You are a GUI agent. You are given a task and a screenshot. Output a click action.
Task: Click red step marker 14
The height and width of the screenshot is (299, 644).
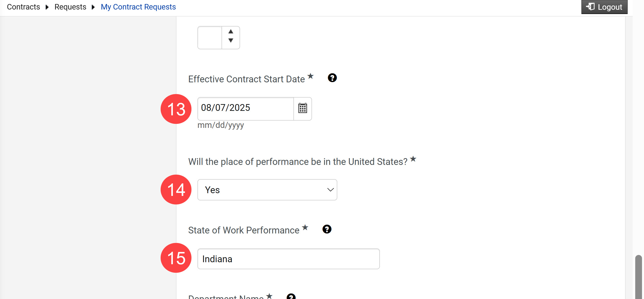coord(176,189)
